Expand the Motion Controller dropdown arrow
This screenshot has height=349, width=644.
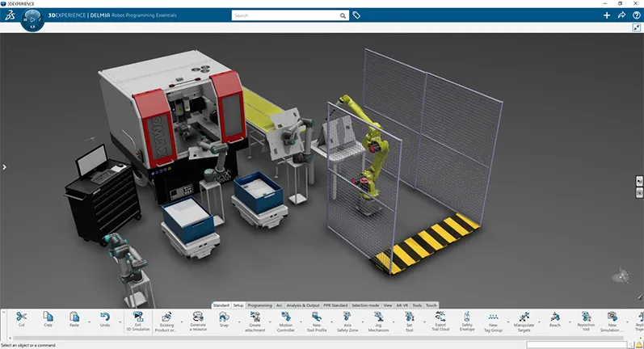point(301,322)
